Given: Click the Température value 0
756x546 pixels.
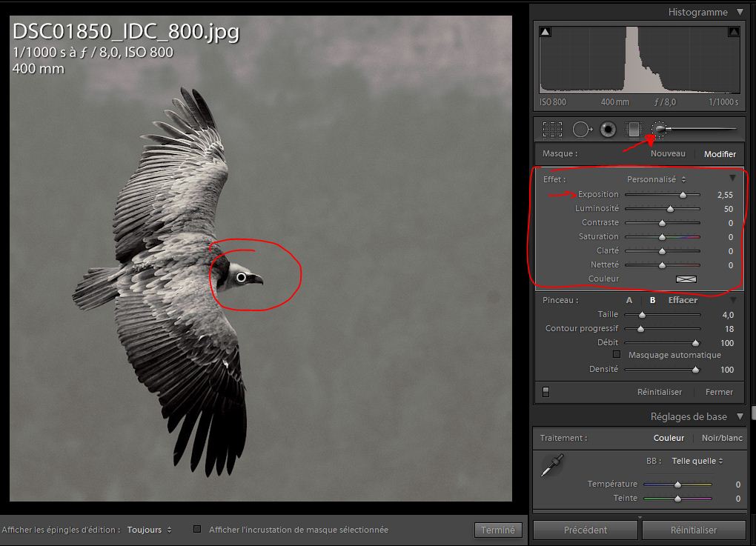Looking at the screenshot, I should (737, 485).
